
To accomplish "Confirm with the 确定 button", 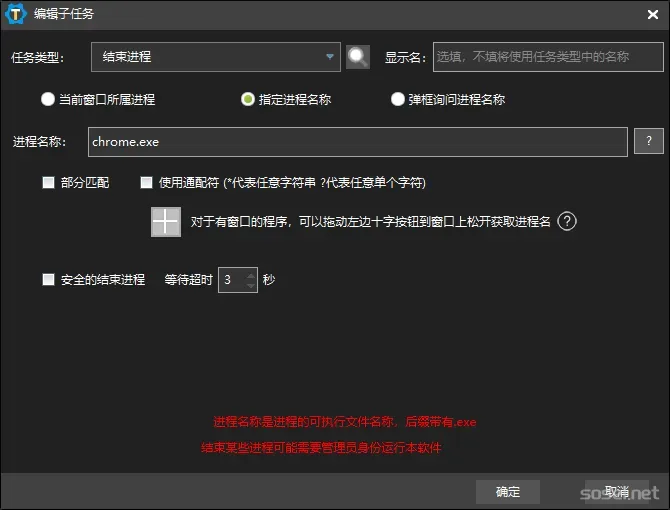I will (508, 492).
